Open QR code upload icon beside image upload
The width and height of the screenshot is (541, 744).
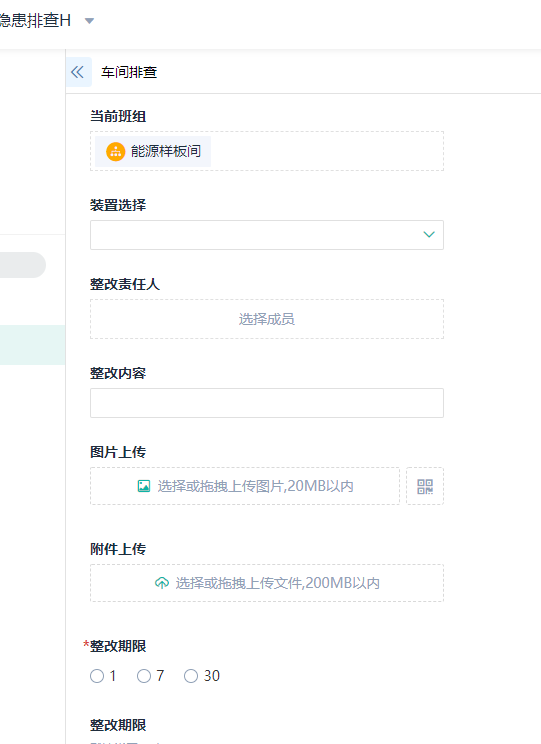tap(425, 486)
